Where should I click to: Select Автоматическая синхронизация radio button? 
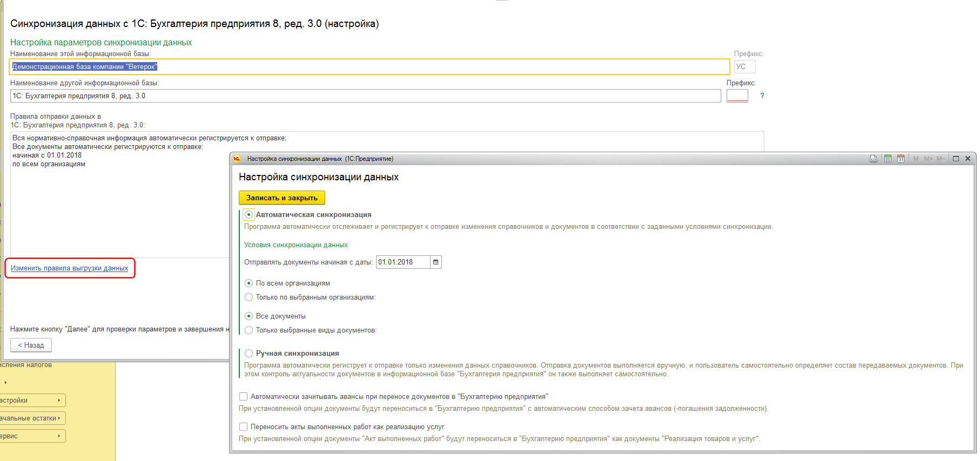coord(249,215)
